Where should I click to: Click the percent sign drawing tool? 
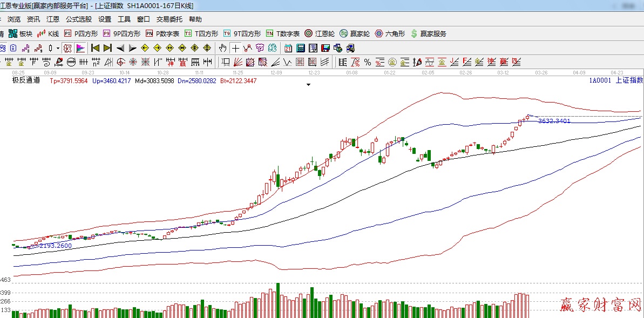click(368, 62)
